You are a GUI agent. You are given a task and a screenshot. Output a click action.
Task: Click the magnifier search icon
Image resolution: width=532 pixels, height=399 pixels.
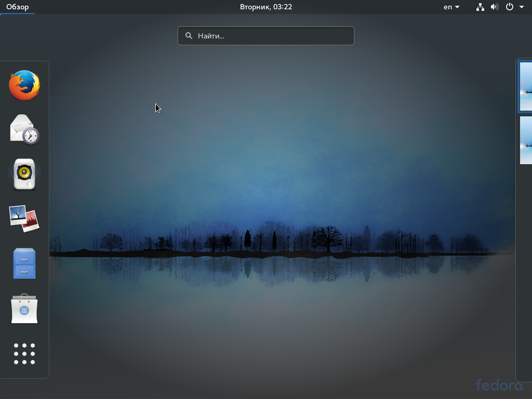coord(189,36)
